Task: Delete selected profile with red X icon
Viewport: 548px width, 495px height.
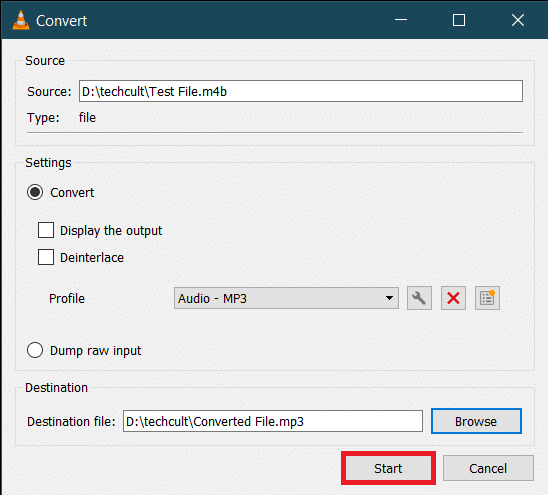Action: click(453, 298)
